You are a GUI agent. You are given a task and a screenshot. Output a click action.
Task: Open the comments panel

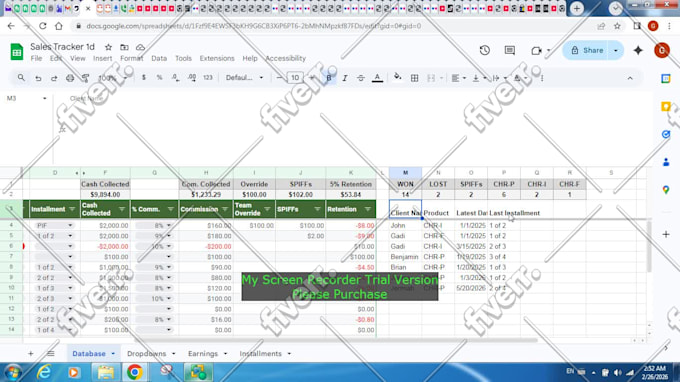pos(510,50)
